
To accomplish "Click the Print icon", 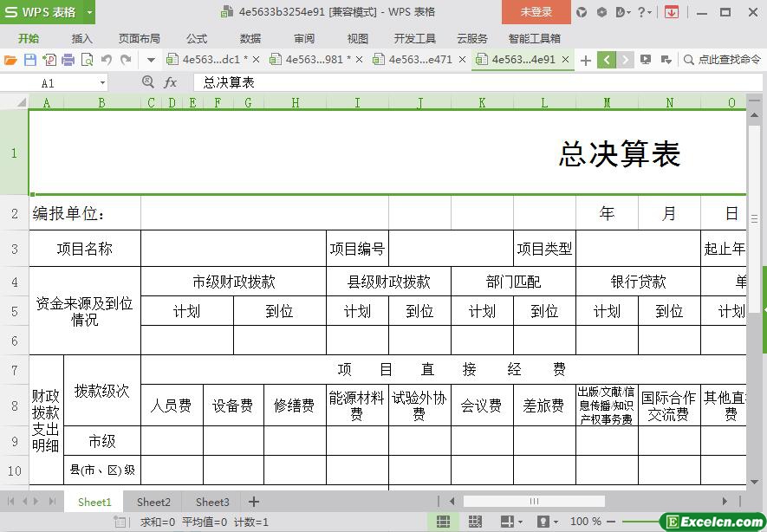I will 68,60.
